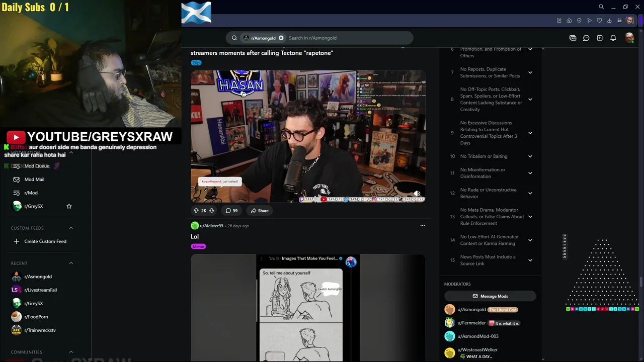Take a snapshot with the camera icon
This screenshot has height=362, width=644.
pyautogui.click(x=569, y=21)
